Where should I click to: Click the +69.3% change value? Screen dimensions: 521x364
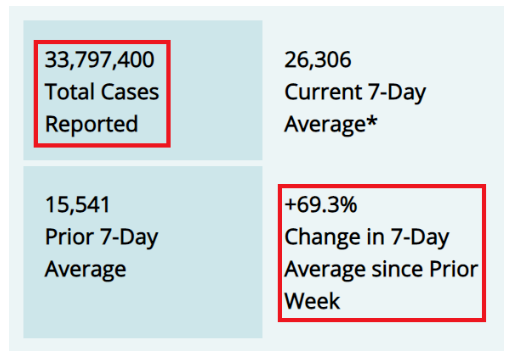click(321, 204)
